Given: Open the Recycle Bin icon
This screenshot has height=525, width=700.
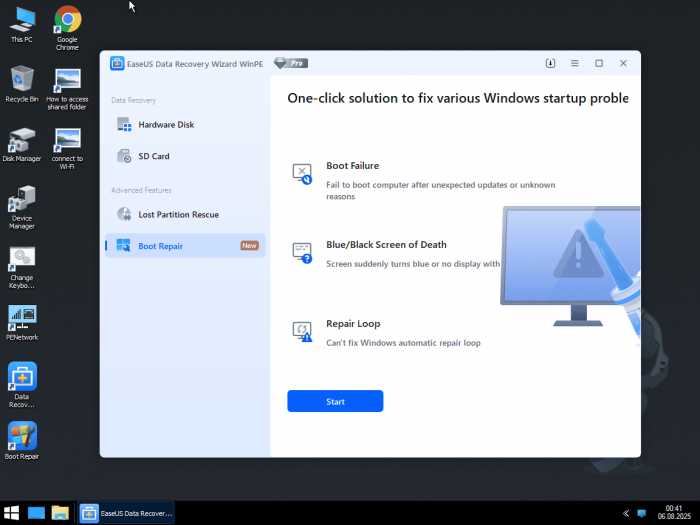Looking at the screenshot, I should (x=22, y=84).
